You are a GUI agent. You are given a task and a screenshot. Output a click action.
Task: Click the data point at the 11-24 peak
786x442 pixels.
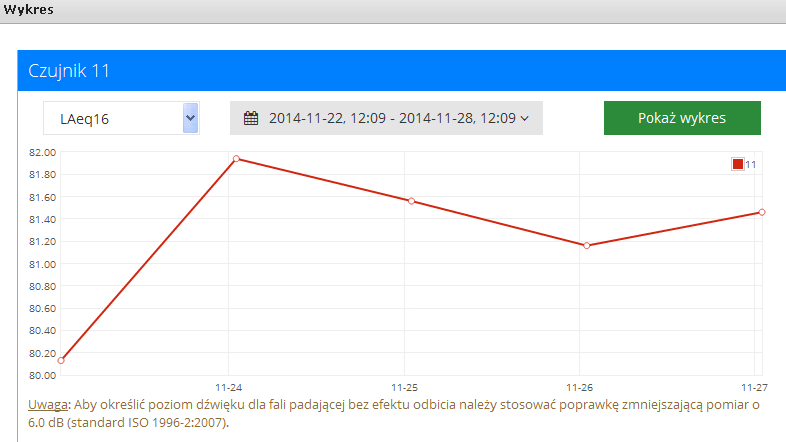(x=236, y=159)
